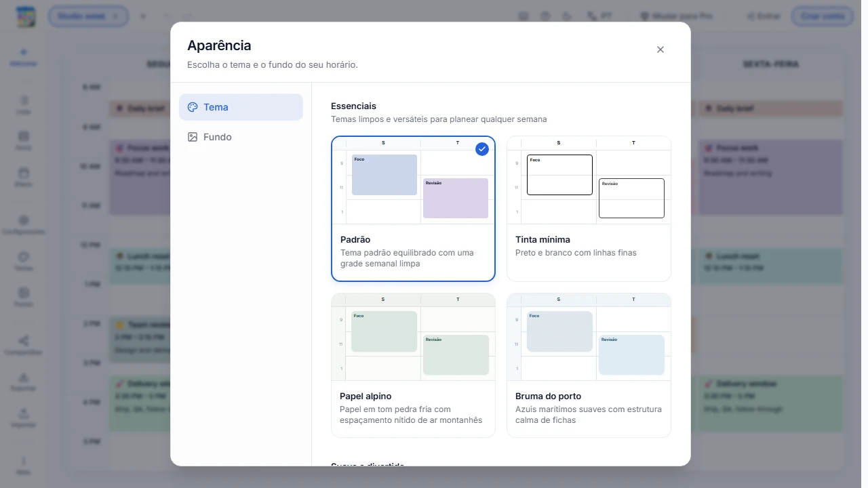Viewport: 868px width, 488px height.
Task: Close the Aparência dialog
Action: click(660, 49)
